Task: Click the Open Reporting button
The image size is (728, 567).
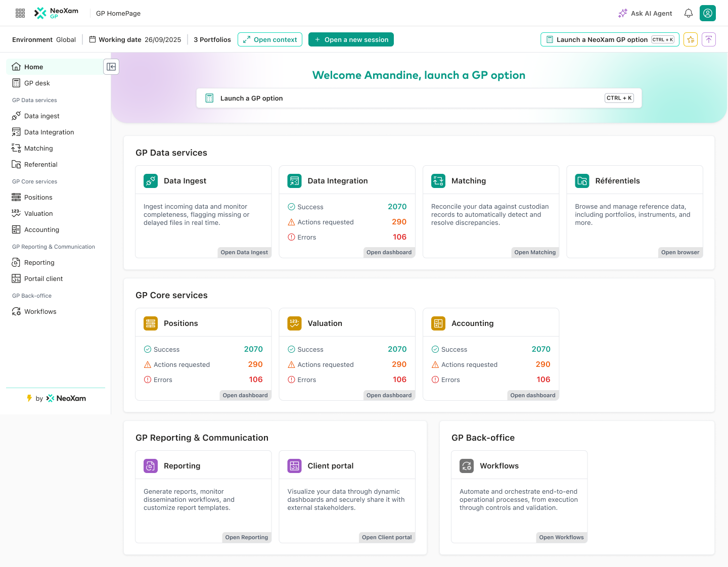Action: (x=247, y=537)
